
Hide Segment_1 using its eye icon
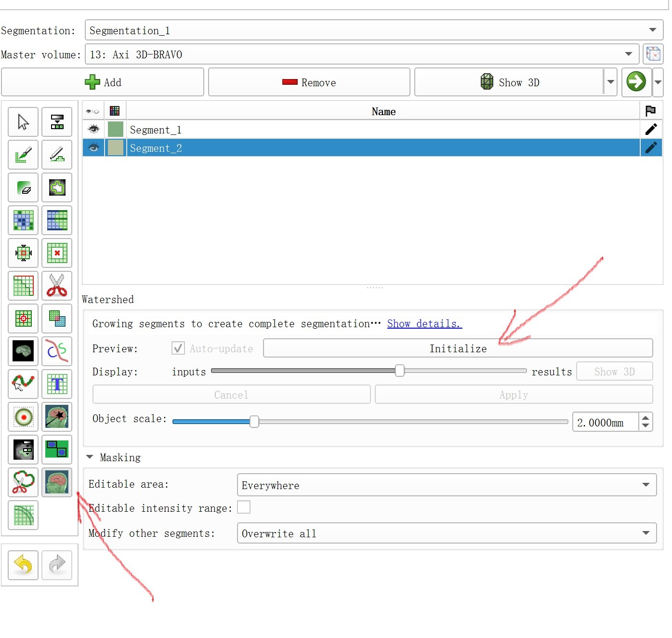point(93,130)
